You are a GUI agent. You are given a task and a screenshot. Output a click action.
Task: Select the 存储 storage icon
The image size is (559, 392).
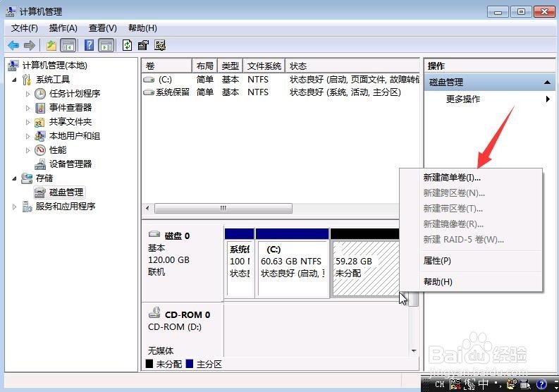click(27, 178)
